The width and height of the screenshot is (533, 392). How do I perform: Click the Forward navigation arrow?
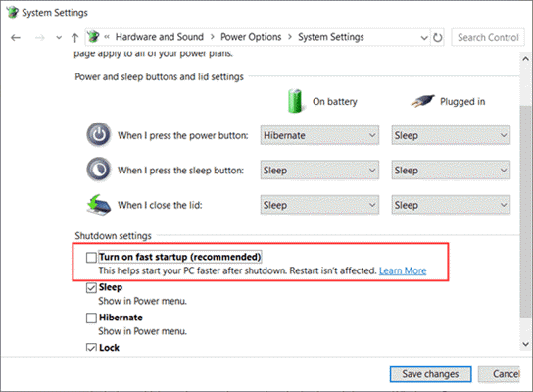(40, 38)
